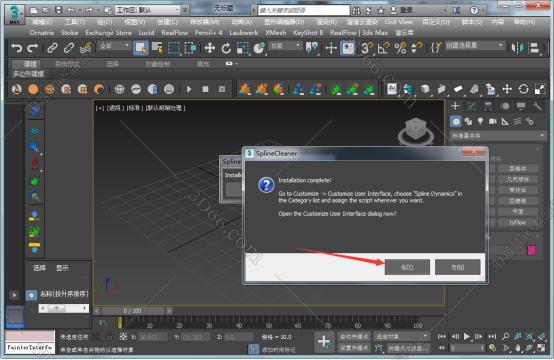
Task: Open the 标准基本体 primitives category dropdown
Action: coord(497,135)
